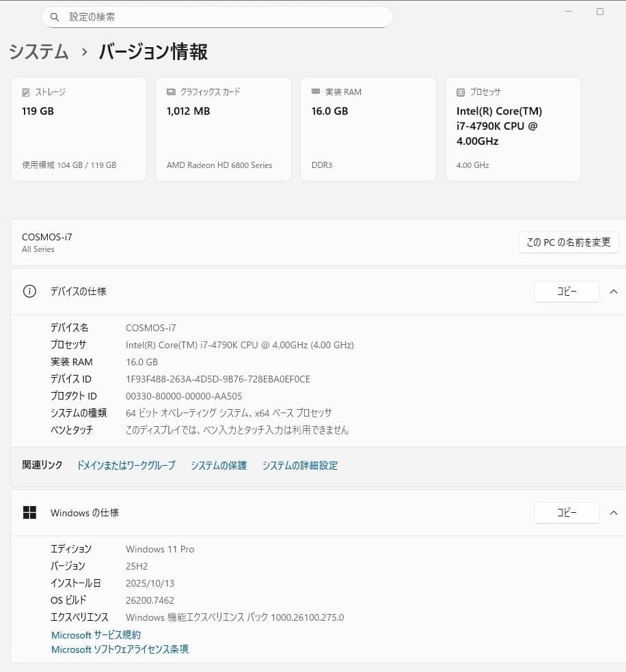The width and height of the screenshot is (626, 672).
Task: Collapse the デバイスの仕様 section chevron
Action: pos(614,292)
